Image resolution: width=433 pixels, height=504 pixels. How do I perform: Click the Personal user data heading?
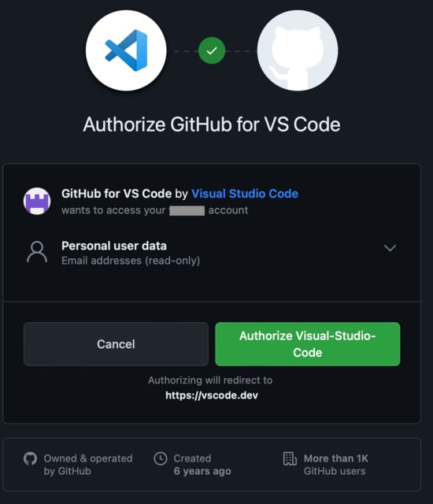coord(114,246)
